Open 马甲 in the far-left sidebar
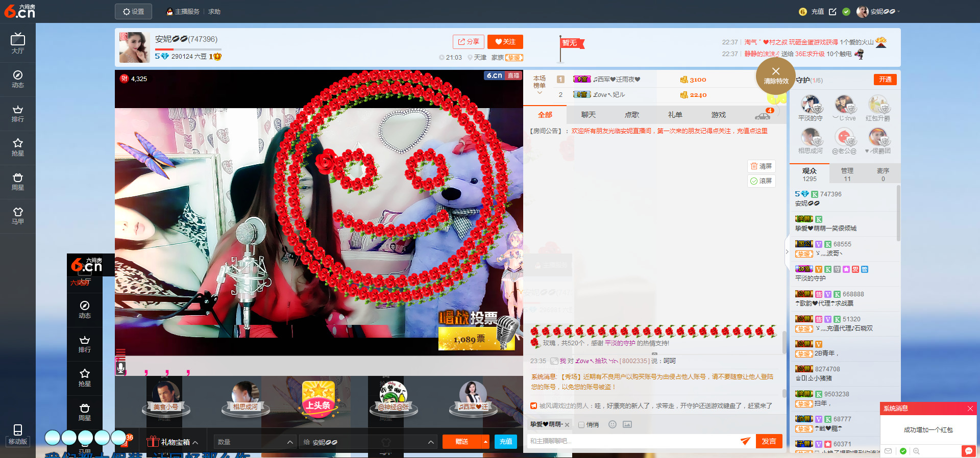The image size is (980, 458). (x=18, y=216)
